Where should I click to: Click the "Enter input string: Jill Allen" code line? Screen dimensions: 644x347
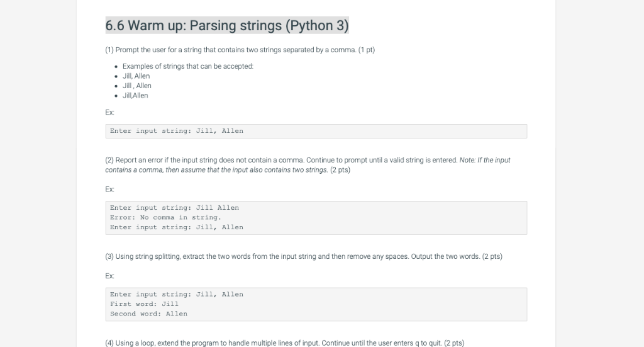coord(174,207)
